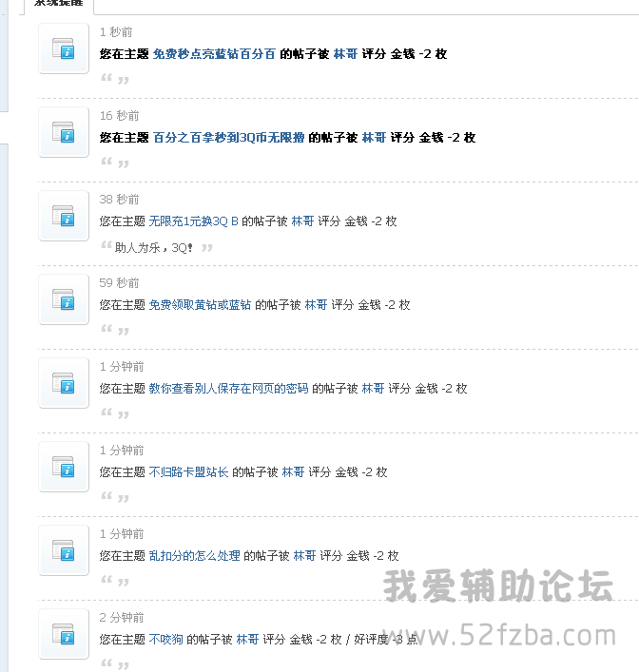Open 林哥 profile in 免费秒点亮蓝钻百分百 notice
The height and width of the screenshot is (672, 639).
click(345, 54)
